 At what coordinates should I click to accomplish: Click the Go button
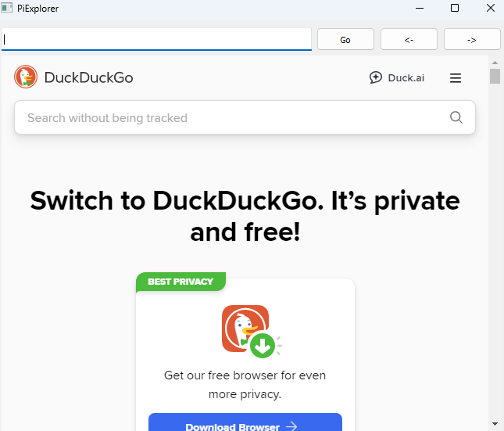click(345, 40)
